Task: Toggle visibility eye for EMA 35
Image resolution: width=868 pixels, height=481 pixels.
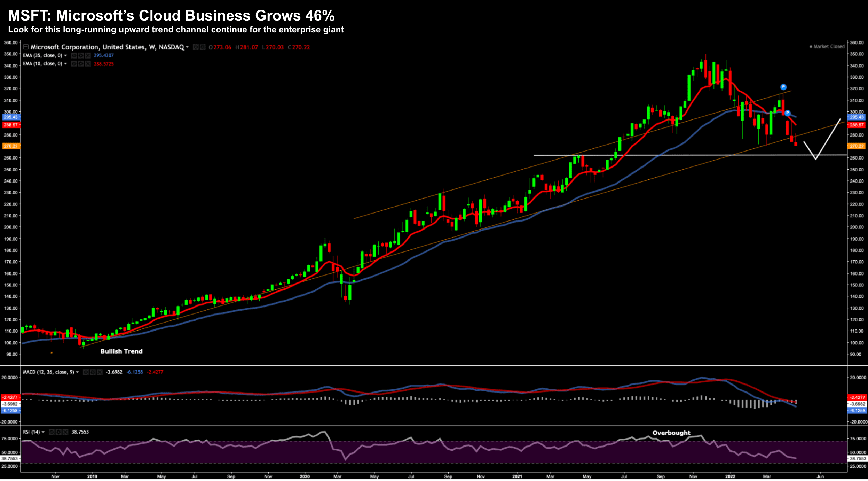Action: point(74,56)
